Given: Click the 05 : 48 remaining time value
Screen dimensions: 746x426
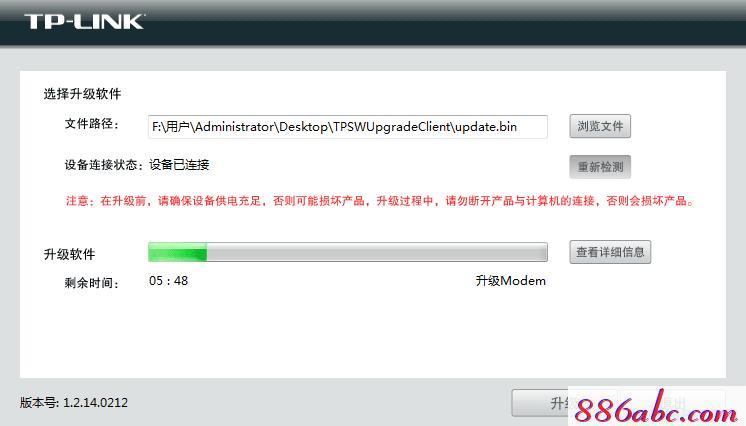Looking at the screenshot, I should pyautogui.click(x=168, y=281).
